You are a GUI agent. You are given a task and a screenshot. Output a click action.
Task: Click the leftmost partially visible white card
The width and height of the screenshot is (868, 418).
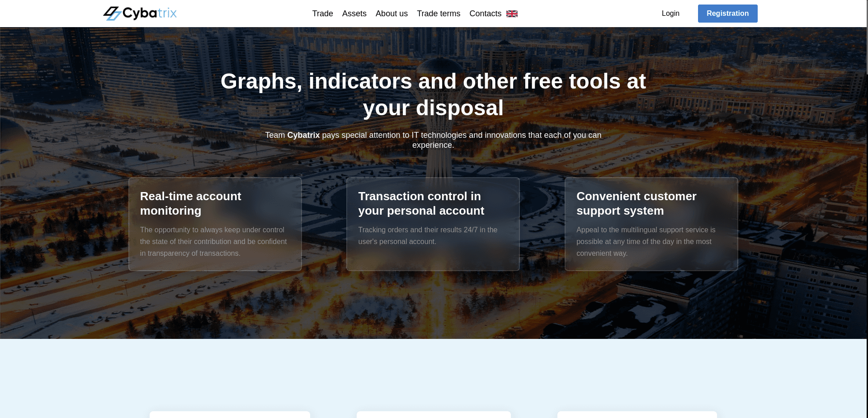[230, 414]
